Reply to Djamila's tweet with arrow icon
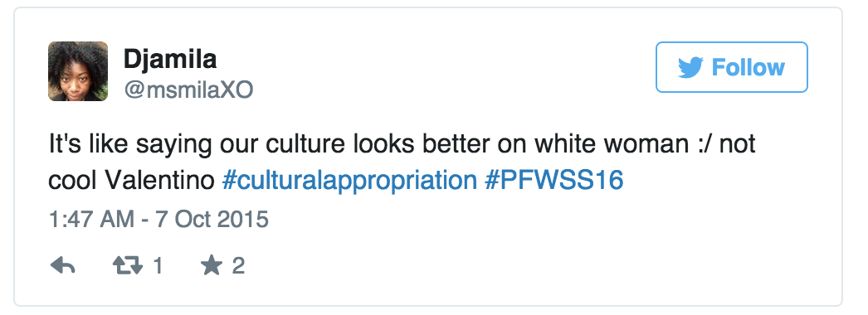Viewport: 868px width, 315px height. pyautogui.click(x=62, y=266)
